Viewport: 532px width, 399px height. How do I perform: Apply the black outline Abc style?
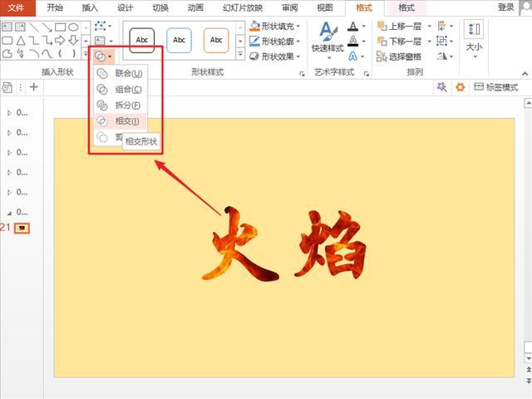coord(142,41)
